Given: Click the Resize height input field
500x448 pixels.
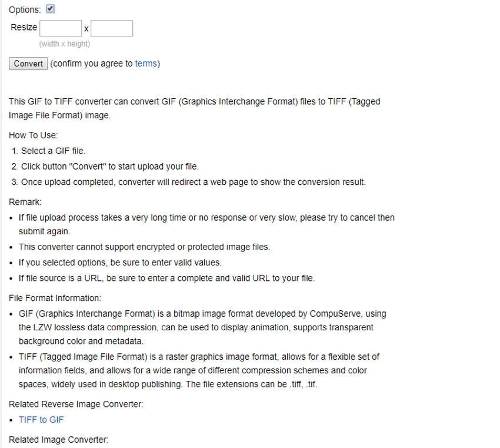Looking at the screenshot, I should tap(112, 28).
